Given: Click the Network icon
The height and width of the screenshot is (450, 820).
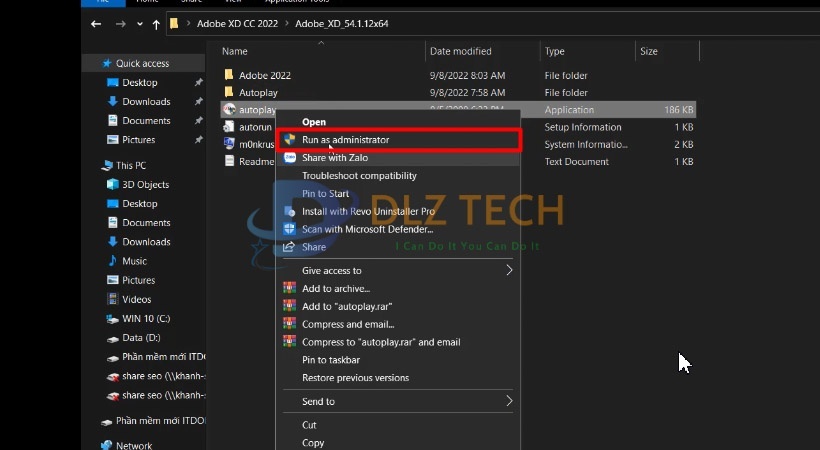Looking at the screenshot, I should click(x=107, y=445).
